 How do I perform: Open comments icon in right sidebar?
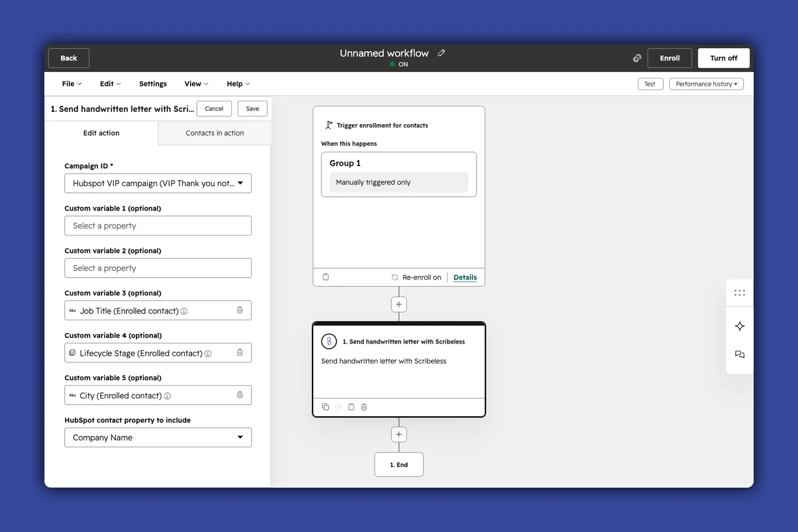pyautogui.click(x=740, y=355)
